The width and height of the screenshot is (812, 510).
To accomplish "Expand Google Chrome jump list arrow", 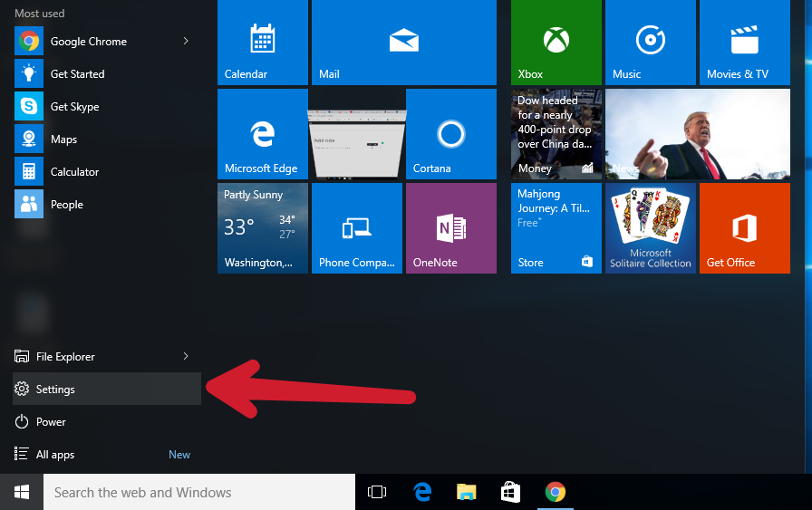I will click(x=186, y=41).
